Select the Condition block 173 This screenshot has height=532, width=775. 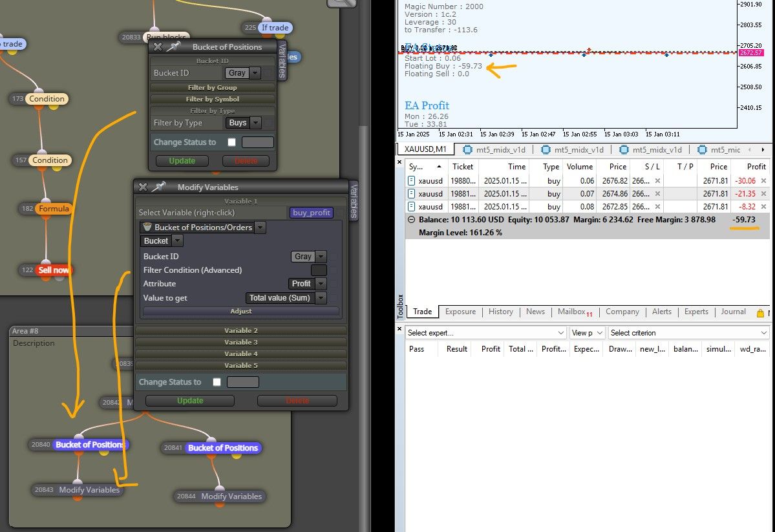(x=47, y=99)
